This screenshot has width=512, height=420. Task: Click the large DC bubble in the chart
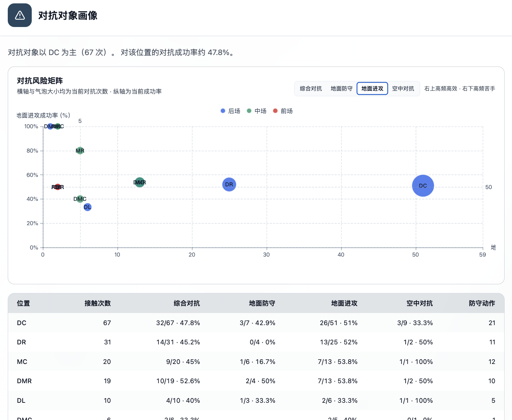pyautogui.click(x=423, y=186)
